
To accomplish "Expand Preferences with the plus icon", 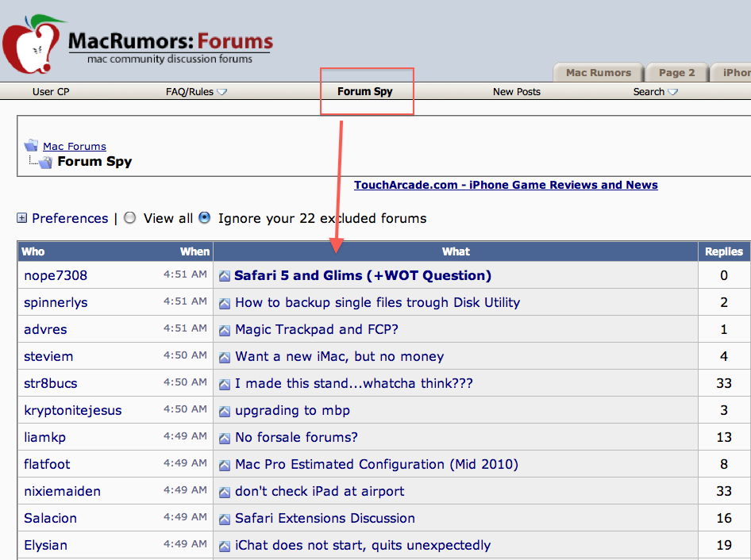I will click(21, 218).
